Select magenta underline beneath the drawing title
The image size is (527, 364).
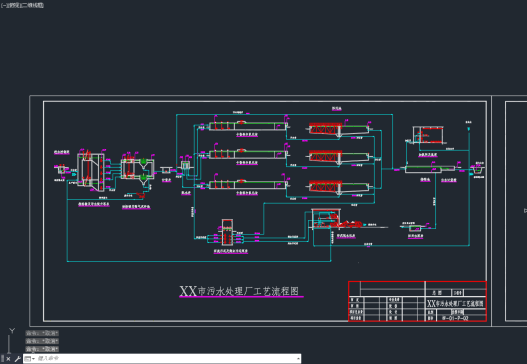tap(241, 297)
